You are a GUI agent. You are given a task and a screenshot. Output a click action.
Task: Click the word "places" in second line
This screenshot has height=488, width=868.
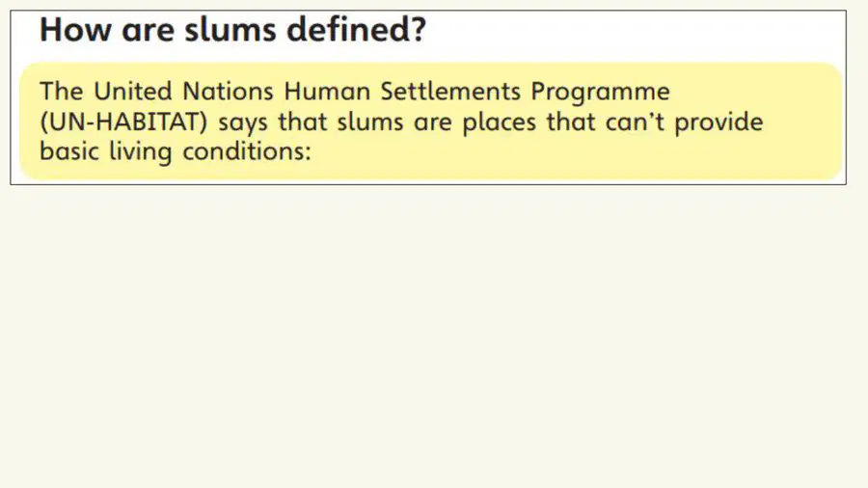point(500,123)
